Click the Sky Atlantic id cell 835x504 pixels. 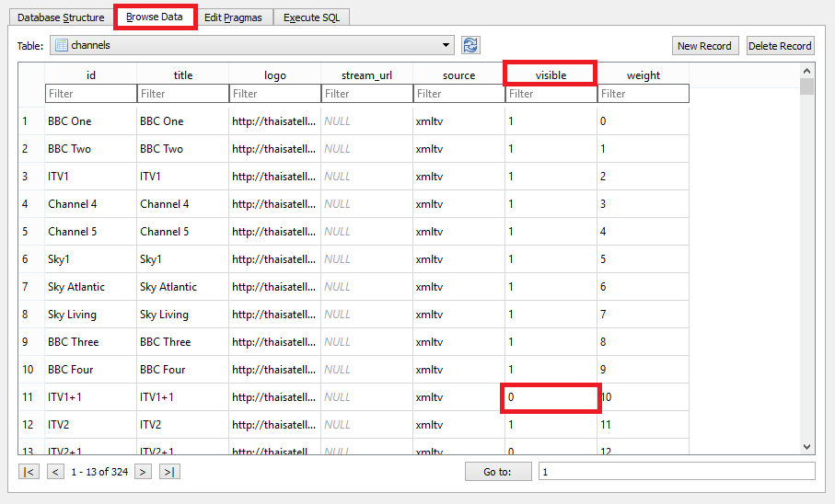90,287
